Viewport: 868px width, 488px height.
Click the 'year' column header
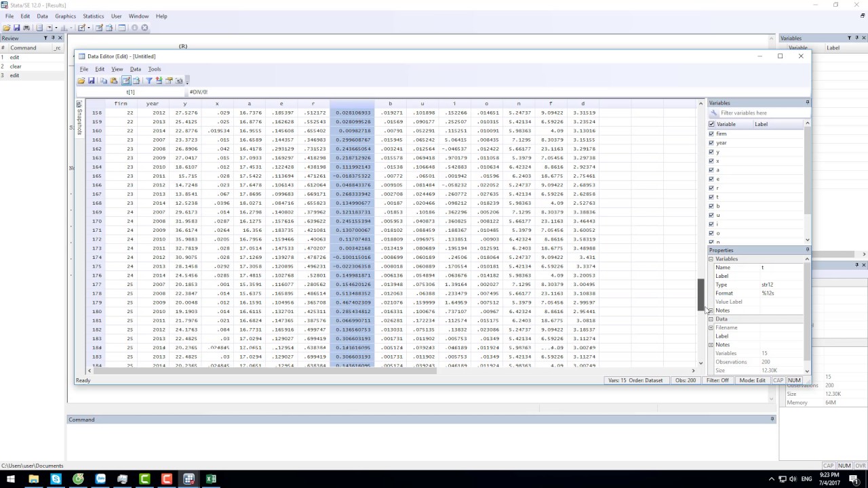coord(153,104)
